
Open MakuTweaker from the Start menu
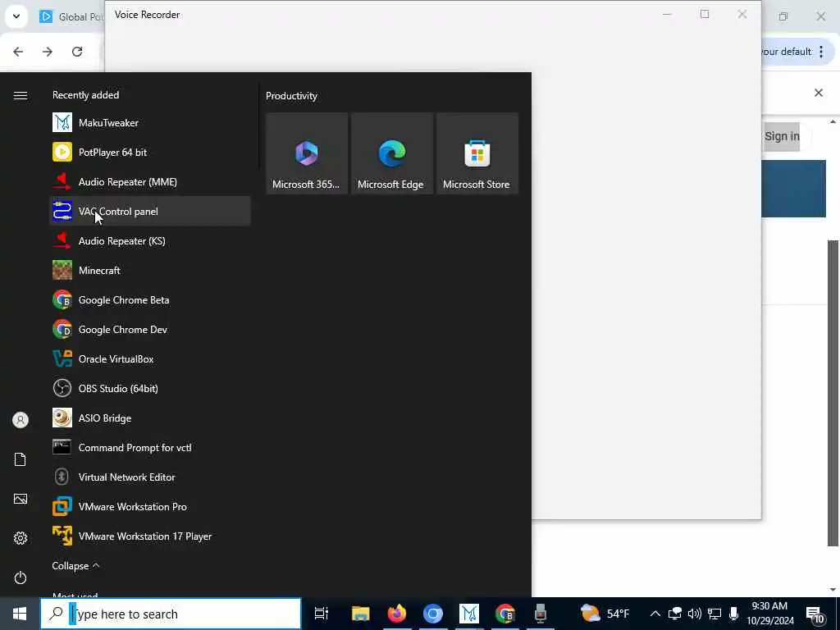(150, 123)
